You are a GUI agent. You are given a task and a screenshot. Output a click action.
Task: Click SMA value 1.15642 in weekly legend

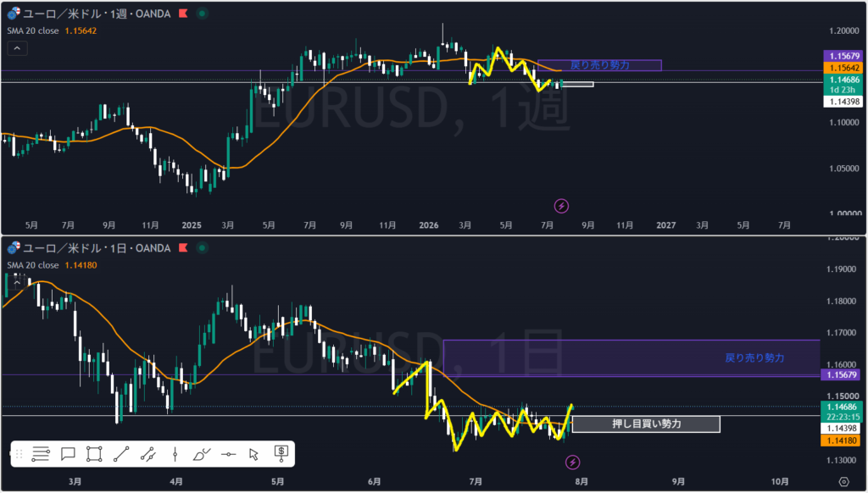click(81, 31)
